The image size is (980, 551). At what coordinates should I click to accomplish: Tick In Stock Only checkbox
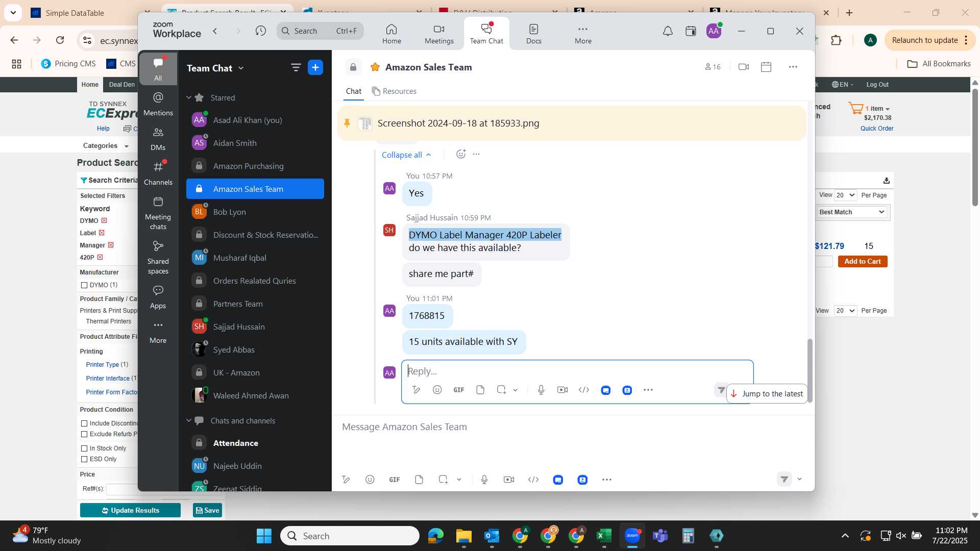(84, 448)
